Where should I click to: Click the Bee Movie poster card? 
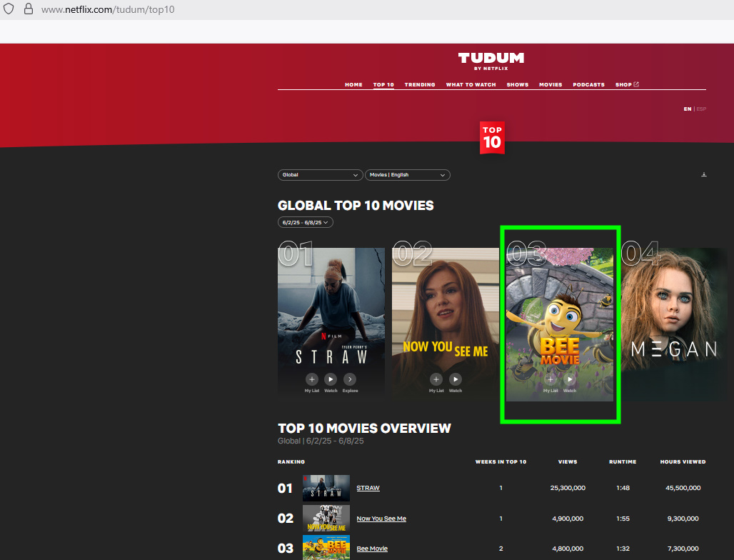tap(559, 323)
